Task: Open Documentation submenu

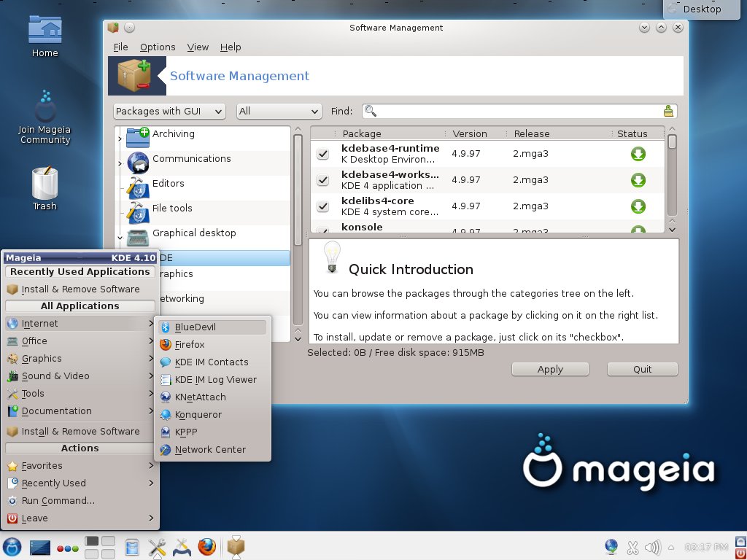Action: pos(80,411)
